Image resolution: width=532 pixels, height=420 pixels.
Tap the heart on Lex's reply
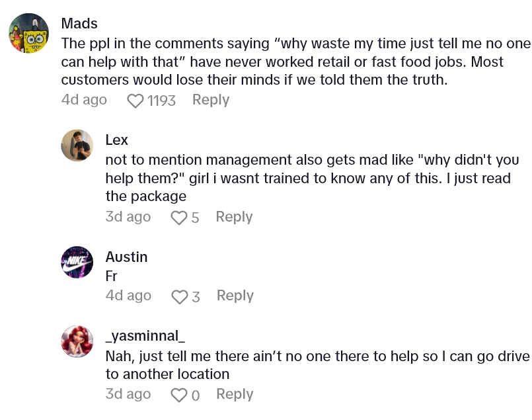tap(178, 218)
